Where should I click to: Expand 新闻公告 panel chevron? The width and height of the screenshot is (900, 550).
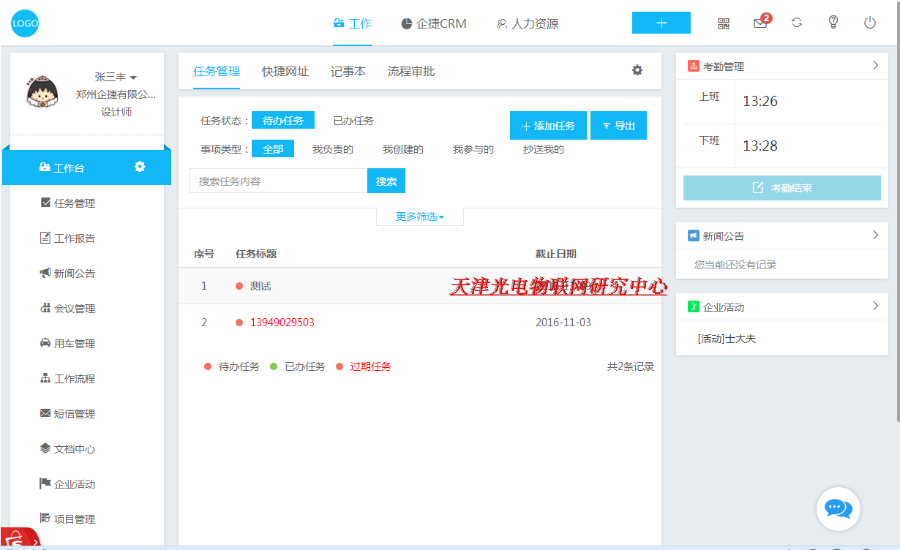[x=875, y=235]
